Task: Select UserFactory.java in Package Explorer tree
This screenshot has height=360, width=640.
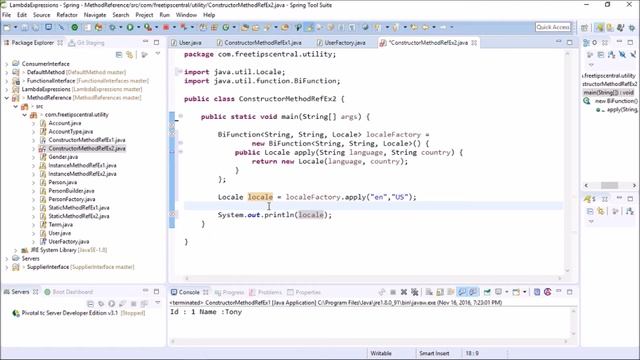Action: pyautogui.click(x=69, y=242)
